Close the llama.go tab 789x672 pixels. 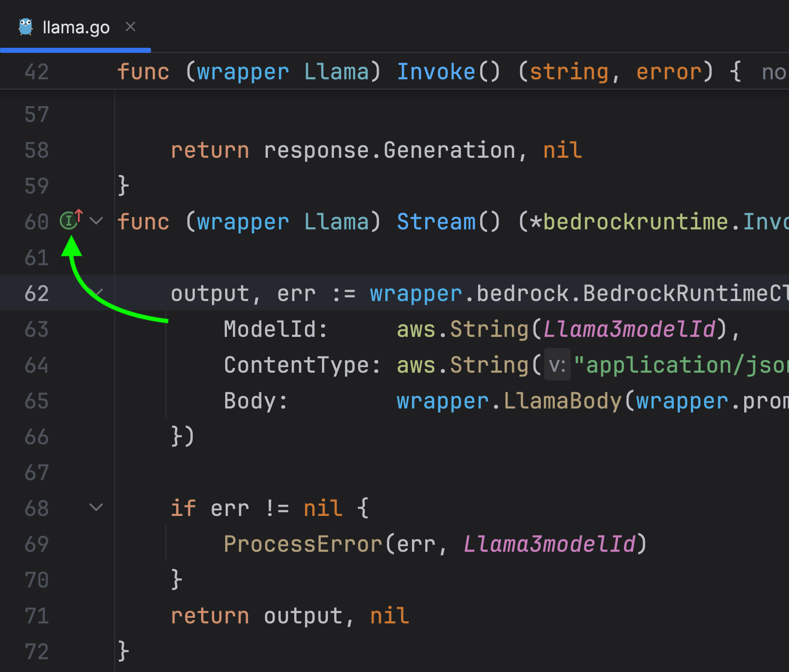coord(131,27)
